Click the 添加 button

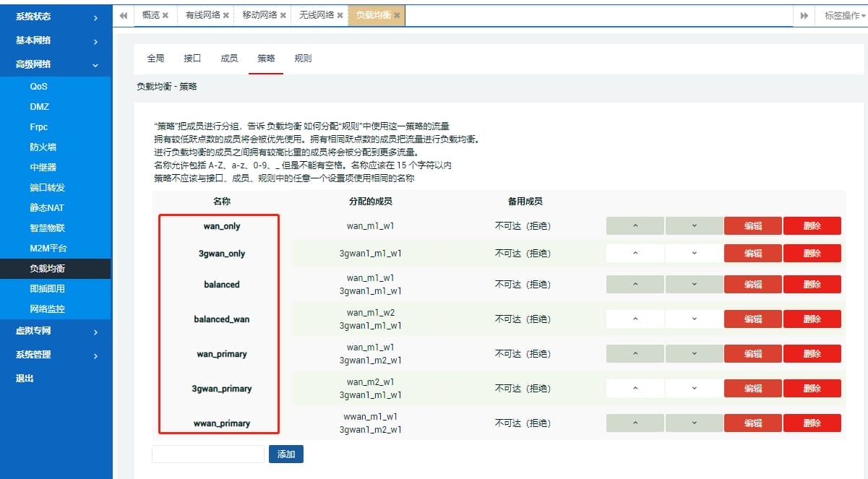click(286, 454)
